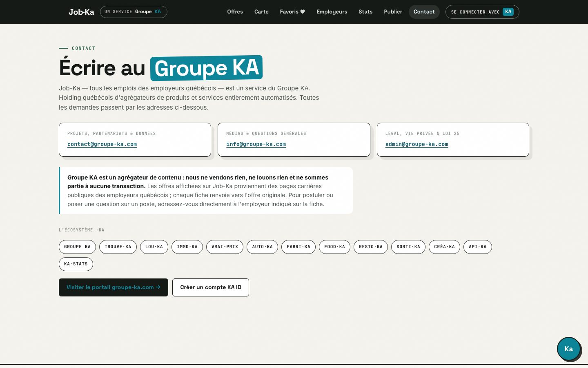Click the Légal, vie privée & Loi 25 label
The width and height of the screenshot is (588, 368).
pyautogui.click(x=422, y=134)
